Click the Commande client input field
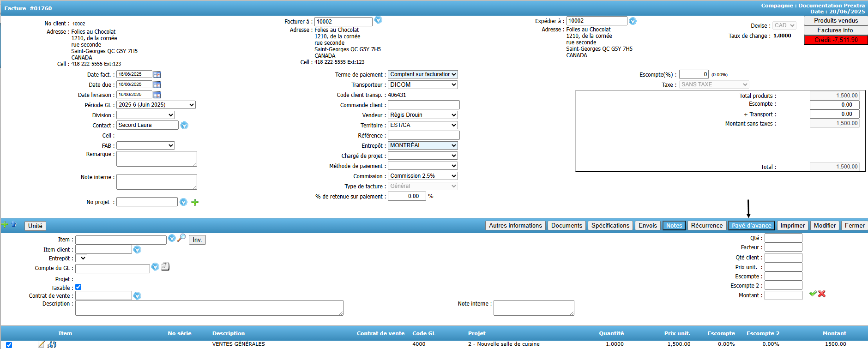 pos(423,105)
